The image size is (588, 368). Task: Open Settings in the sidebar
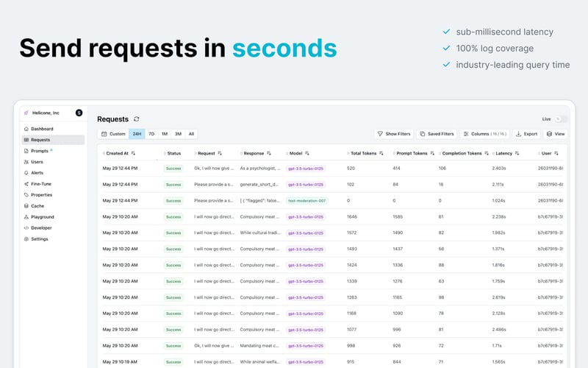53,238
